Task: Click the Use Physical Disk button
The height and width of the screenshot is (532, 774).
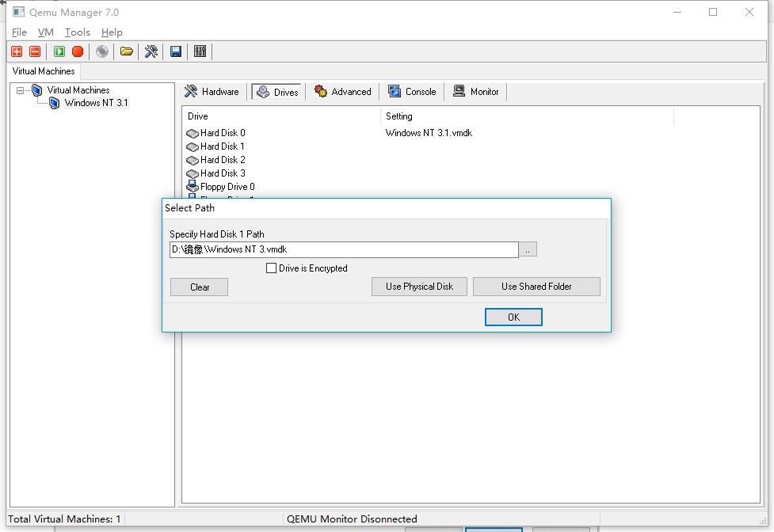Action: pos(419,287)
